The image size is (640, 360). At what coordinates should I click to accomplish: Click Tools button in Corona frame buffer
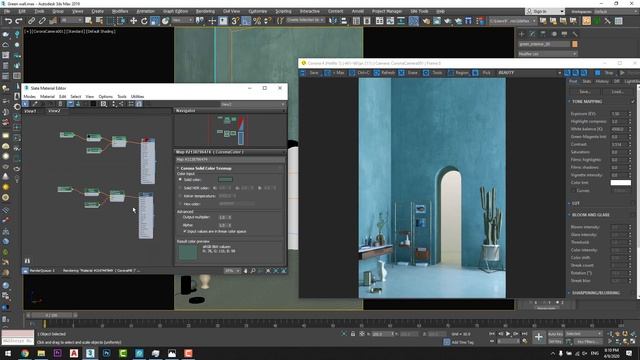point(433,73)
